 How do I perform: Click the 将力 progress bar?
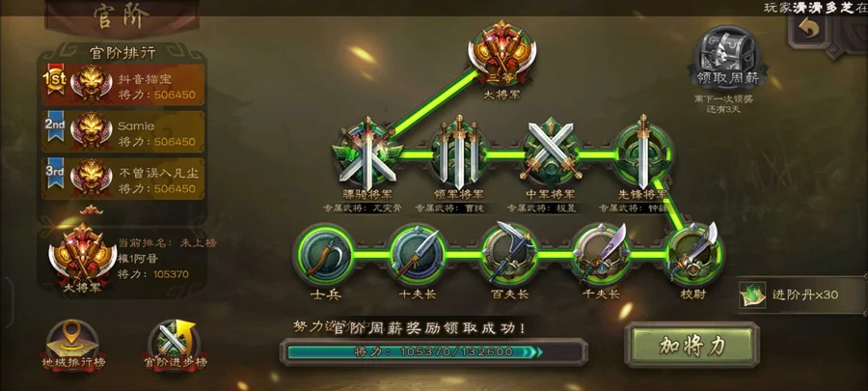click(433, 351)
